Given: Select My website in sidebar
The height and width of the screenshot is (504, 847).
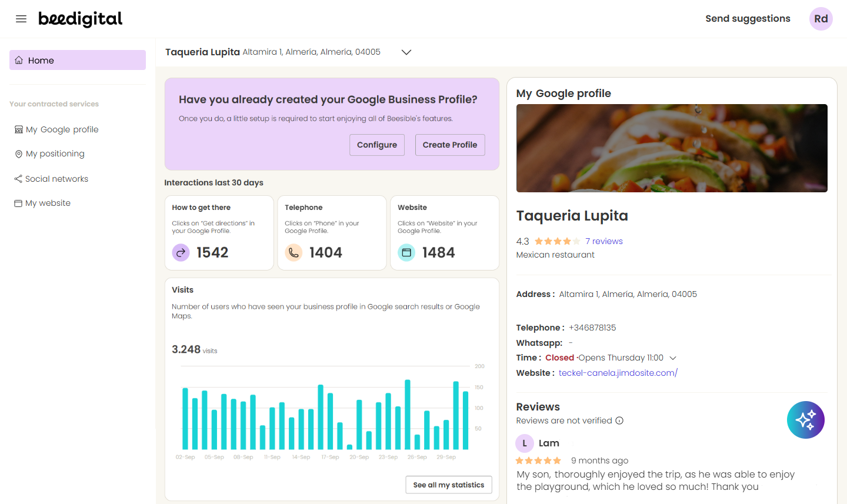Looking at the screenshot, I should (48, 203).
